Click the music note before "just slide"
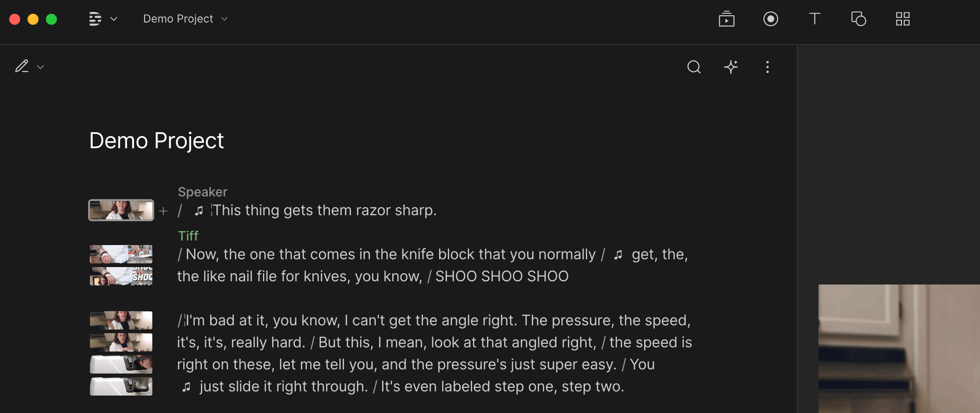The width and height of the screenshot is (980, 413). pos(186,387)
